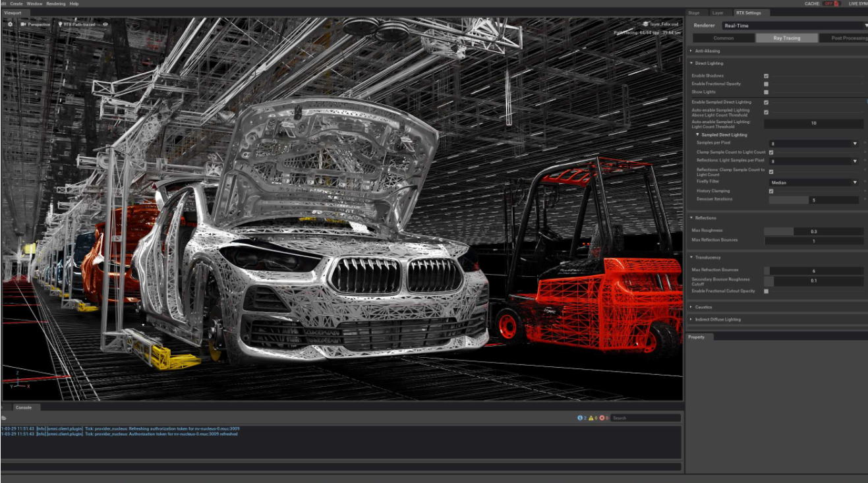Click Perspective camera label
The image size is (868, 483).
[39, 24]
